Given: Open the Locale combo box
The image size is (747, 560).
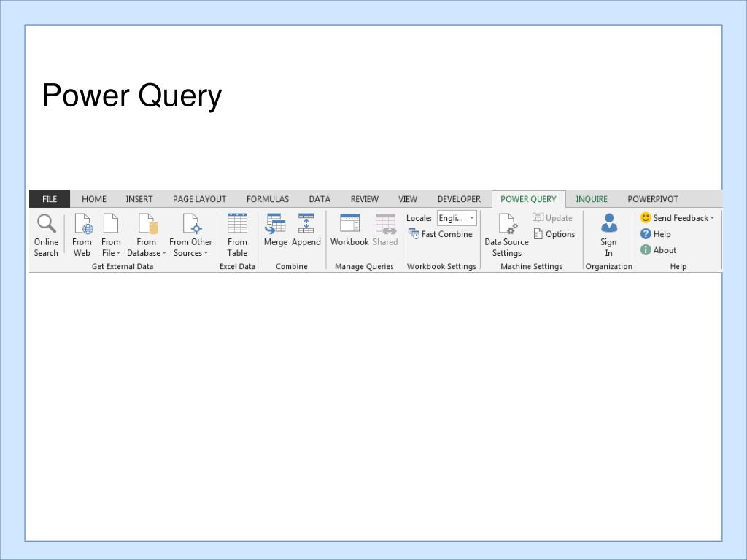Looking at the screenshot, I should pyautogui.click(x=457, y=218).
